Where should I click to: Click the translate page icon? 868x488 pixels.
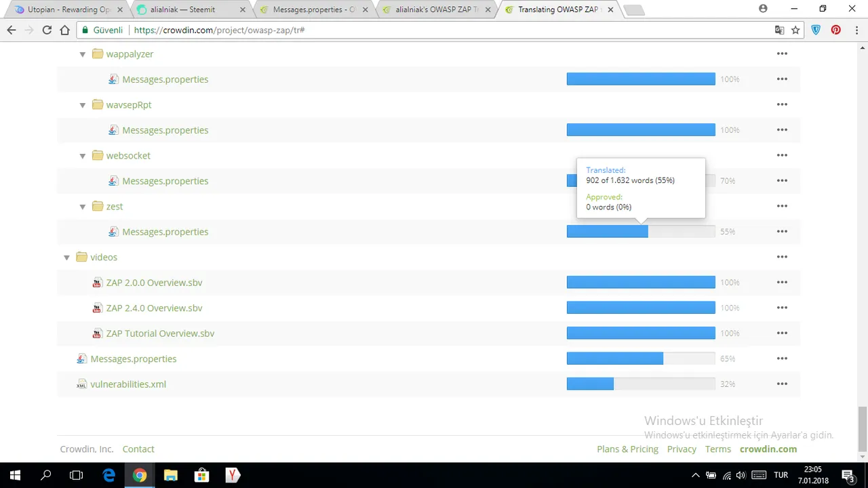pyautogui.click(x=780, y=30)
